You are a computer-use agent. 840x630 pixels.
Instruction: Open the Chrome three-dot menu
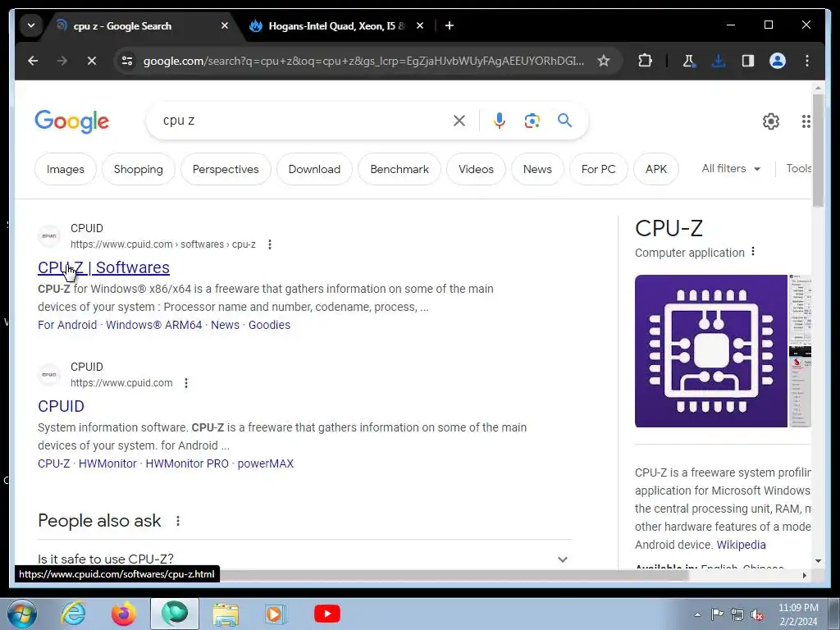(807, 61)
